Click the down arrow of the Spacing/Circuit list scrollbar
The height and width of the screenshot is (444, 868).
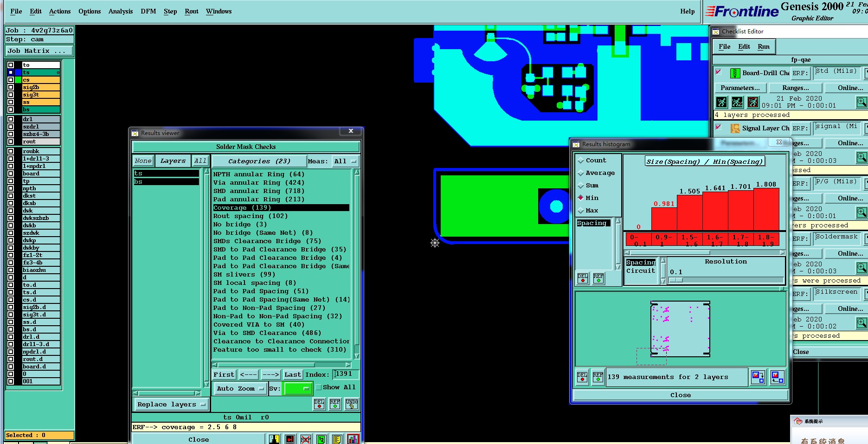point(663,281)
